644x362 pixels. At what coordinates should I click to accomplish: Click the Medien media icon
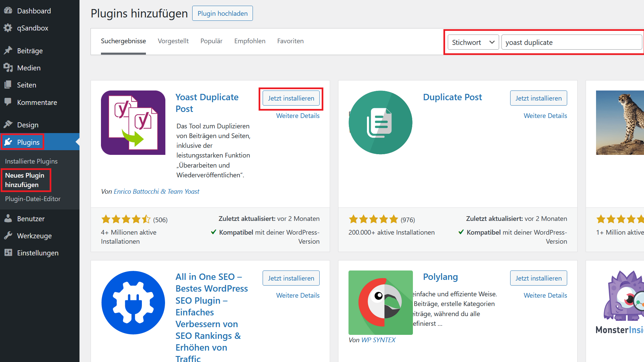tap(8, 68)
